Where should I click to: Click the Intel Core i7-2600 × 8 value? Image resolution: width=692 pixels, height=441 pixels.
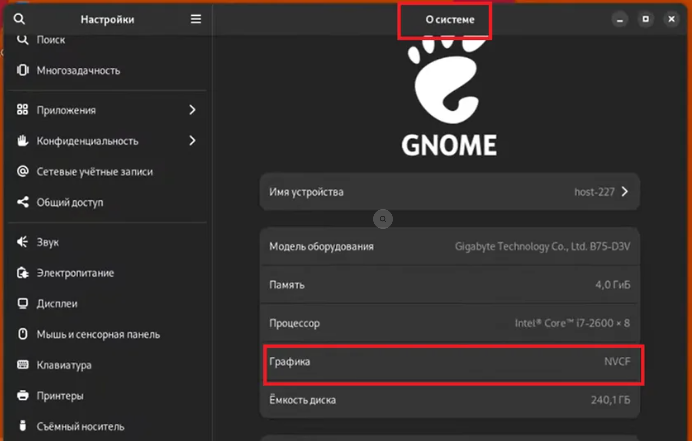pos(572,323)
